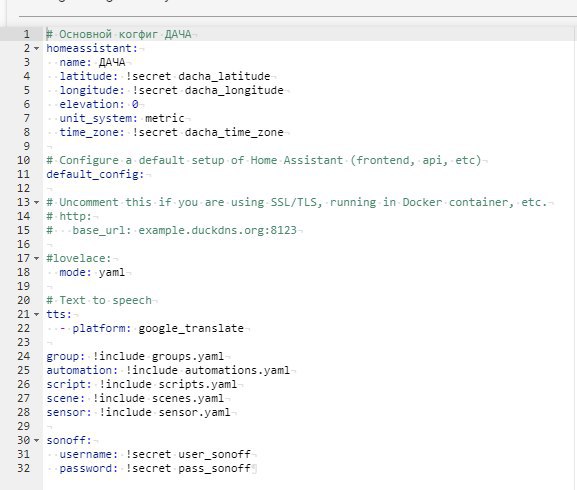Viewport: 577px width, 490px height.
Task: Click 'example.duckdns.org:8123' base_url text
Action: tap(217, 230)
